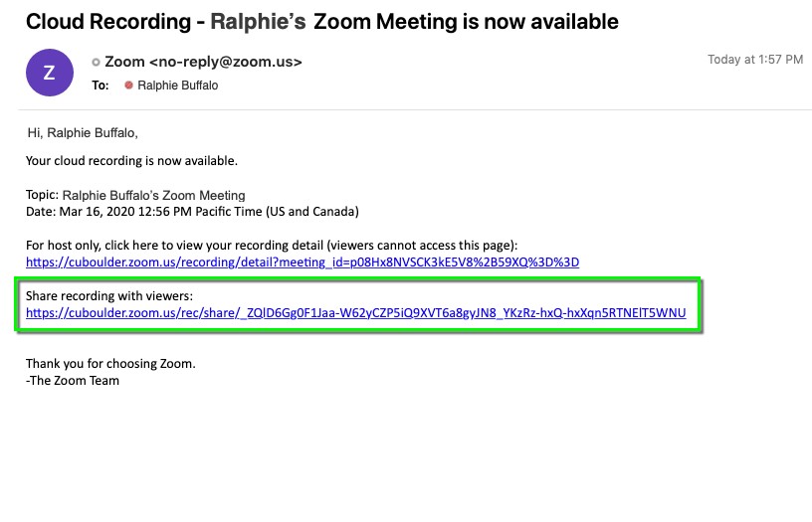
Task: Select the recipient Ralphie Buffalo
Action: 178,86
